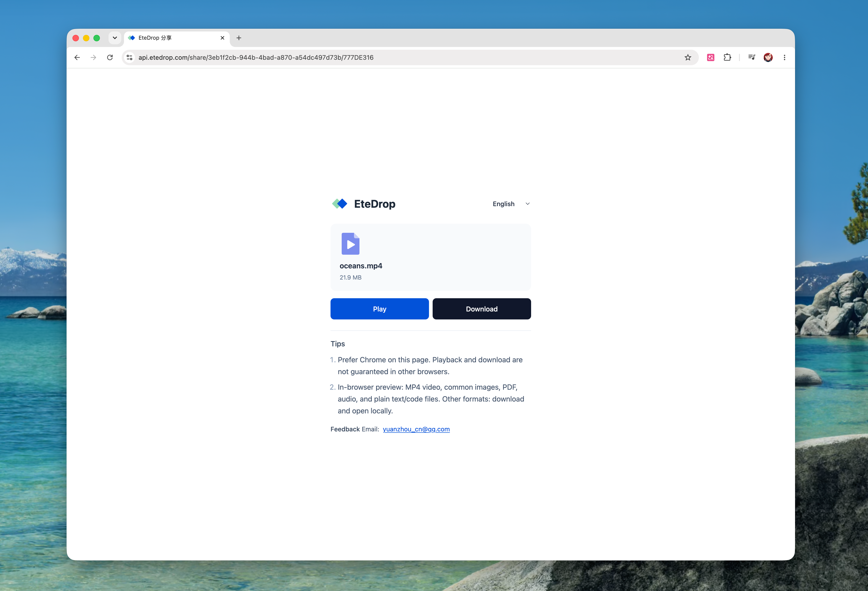Open the Extensions puzzle icon
Image resolution: width=868 pixels, height=591 pixels.
click(x=727, y=57)
